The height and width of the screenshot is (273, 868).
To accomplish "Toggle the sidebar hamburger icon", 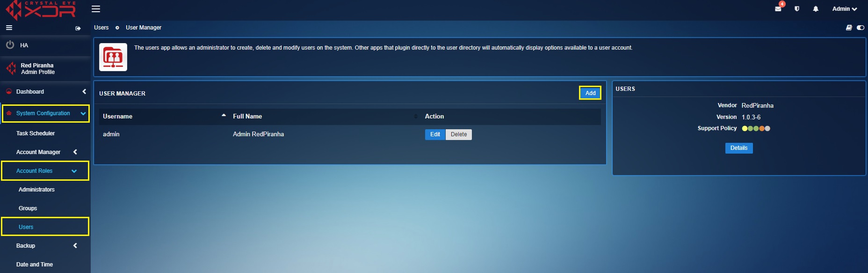I will pos(9,28).
